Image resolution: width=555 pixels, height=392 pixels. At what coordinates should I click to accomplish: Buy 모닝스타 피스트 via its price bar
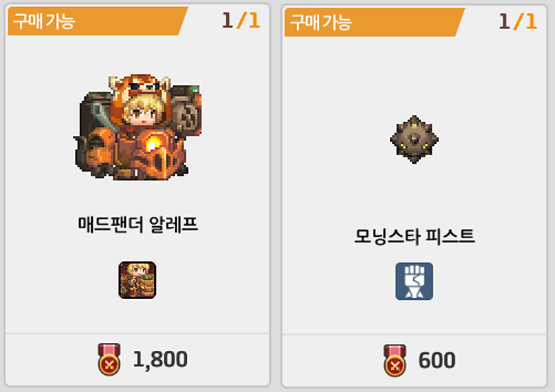(414, 360)
